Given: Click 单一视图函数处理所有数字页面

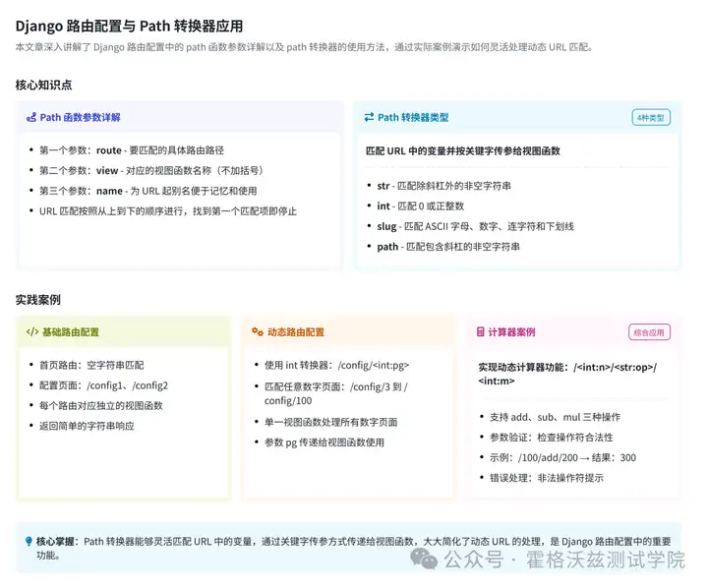Looking at the screenshot, I should (331, 422).
